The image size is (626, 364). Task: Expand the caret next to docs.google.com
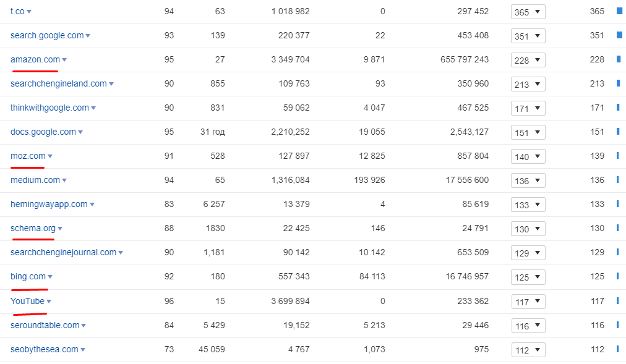tap(80, 132)
